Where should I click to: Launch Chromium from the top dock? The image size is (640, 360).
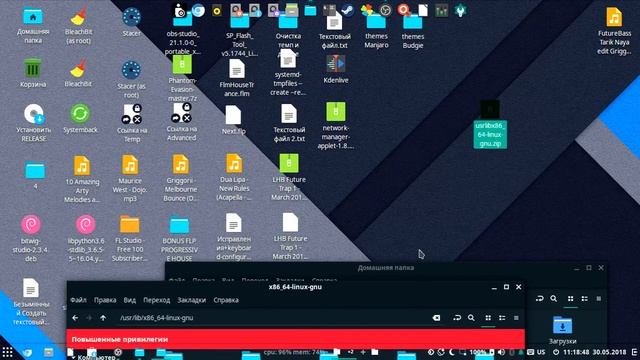(198, 10)
